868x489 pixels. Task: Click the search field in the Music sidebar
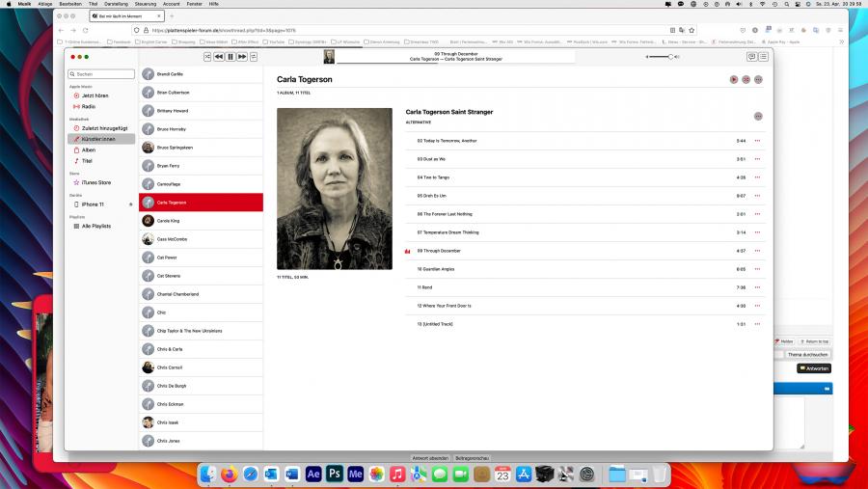point(104,74)
